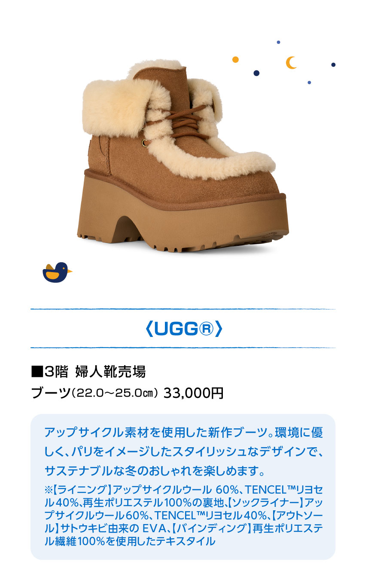Click the large navy dot below the orange dot
Viewport: 365px width, 588px height.
click(x=256, y=73)
